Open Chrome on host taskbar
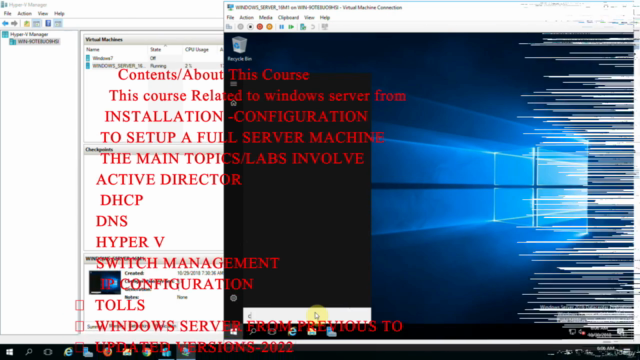The height and width of the screenshot is (360, 640). [147, 352]
